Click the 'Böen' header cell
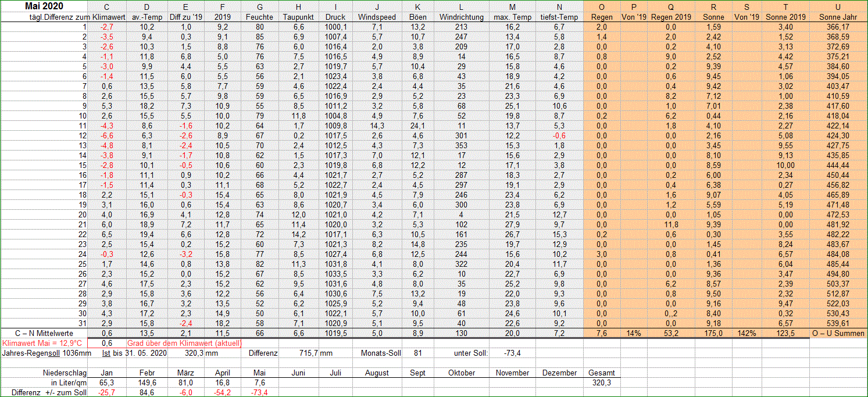 point(417,17)
